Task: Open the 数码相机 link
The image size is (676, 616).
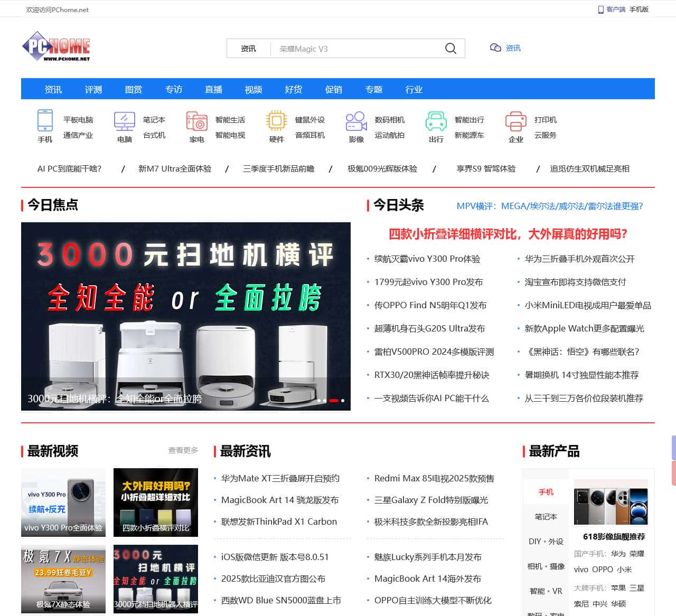Action: (x=390, y=120)
